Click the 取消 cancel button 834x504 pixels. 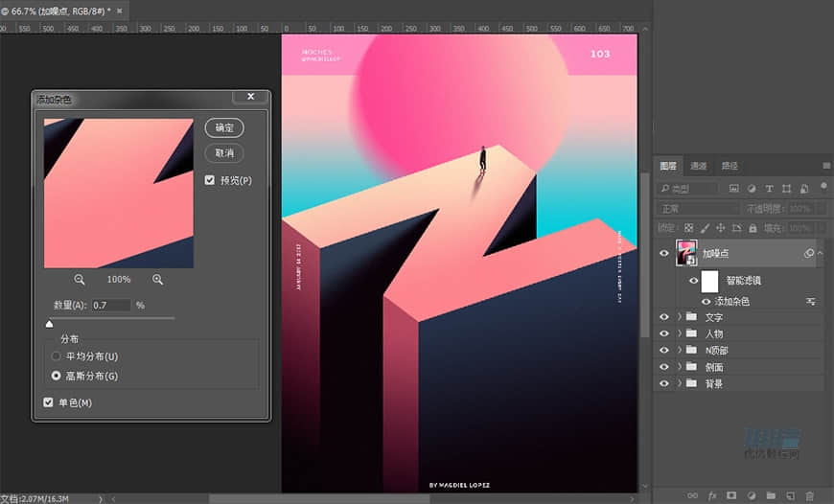point(224,153)
